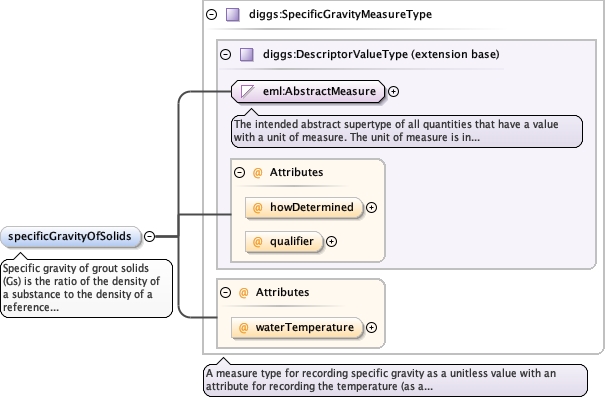Expand the eml:AbstractMeasure element
The width and height of the screenshot is (606, 400).
[x=393, y=91]
